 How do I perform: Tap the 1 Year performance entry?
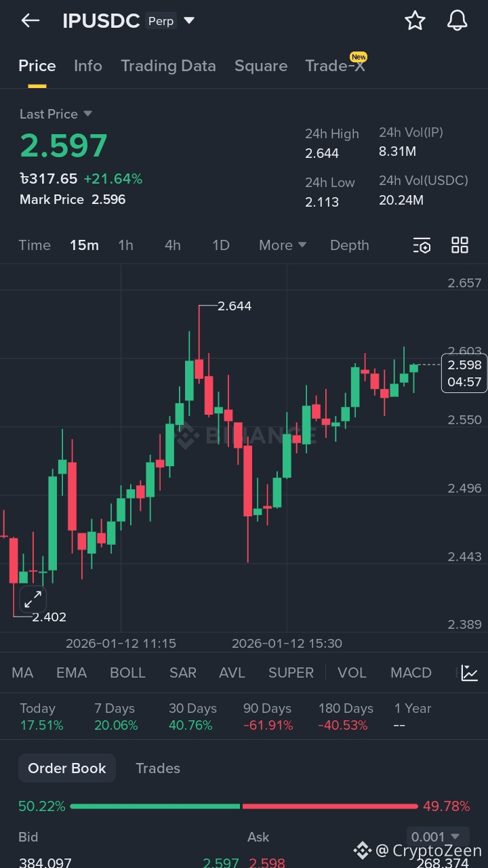(x=413, y=717)
